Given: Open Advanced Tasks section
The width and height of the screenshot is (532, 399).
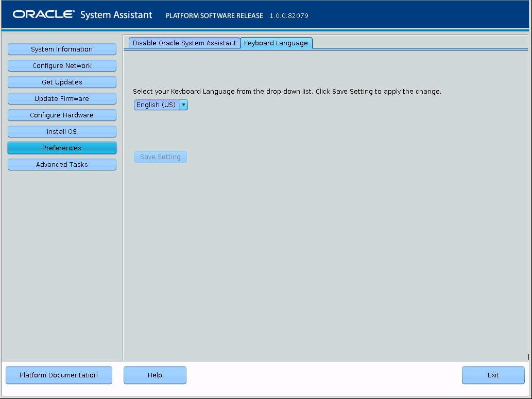Looking at the screenshot, I should point(62,165).
